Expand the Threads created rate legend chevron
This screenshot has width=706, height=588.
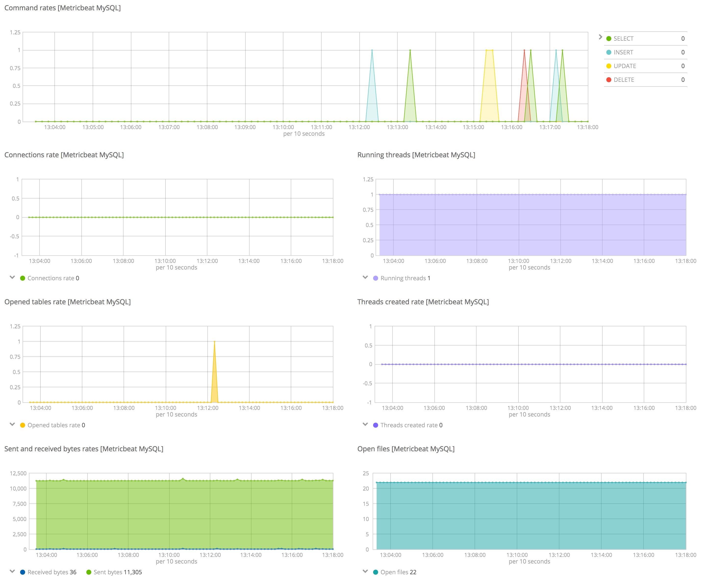coord(366,424)
